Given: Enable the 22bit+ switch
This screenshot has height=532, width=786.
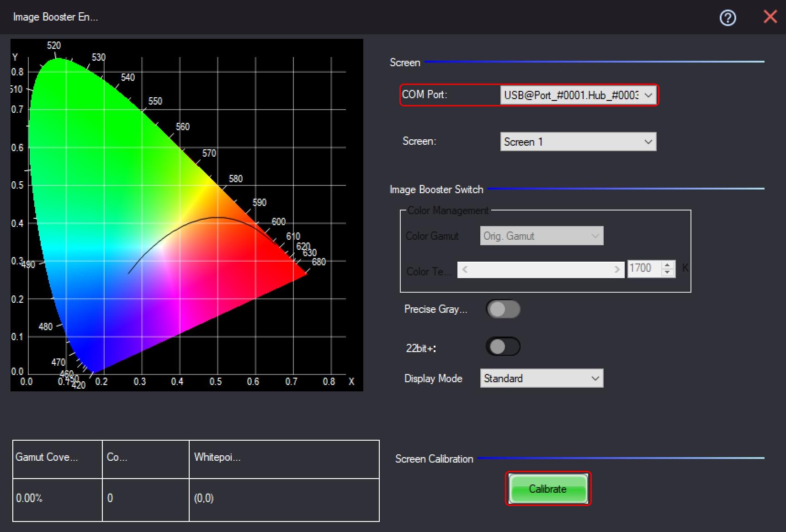Looking at the screenshot, I should click(503, 347).
